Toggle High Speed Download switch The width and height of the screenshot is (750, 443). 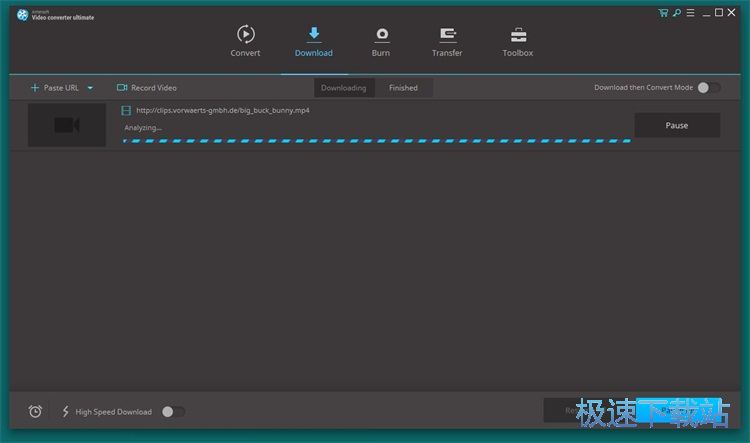(x=173, y=412)
